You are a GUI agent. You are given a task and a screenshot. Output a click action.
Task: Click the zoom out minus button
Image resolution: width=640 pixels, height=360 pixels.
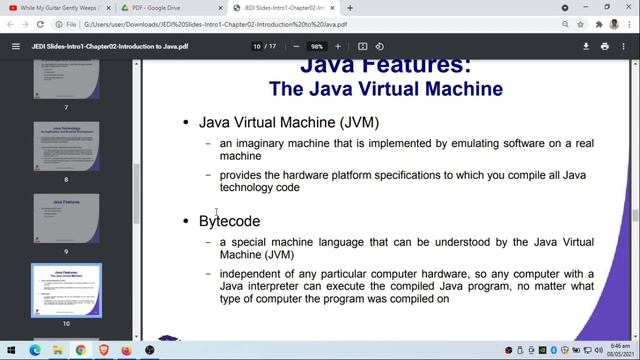(296, 47)
